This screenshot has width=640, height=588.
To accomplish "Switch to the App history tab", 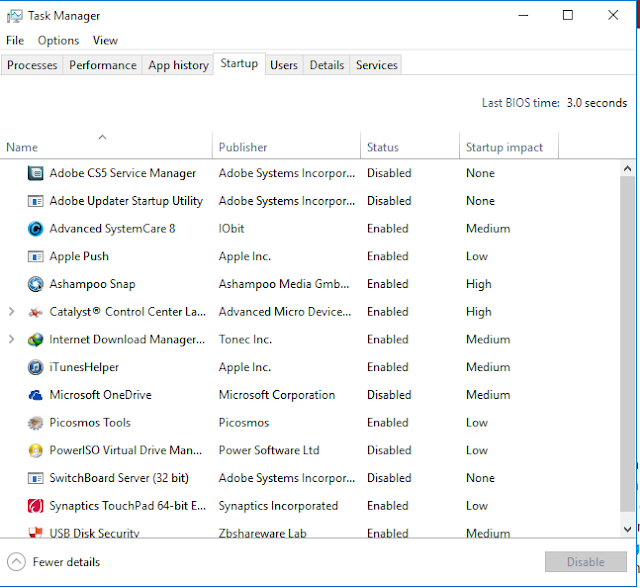I will click(178, 65).
